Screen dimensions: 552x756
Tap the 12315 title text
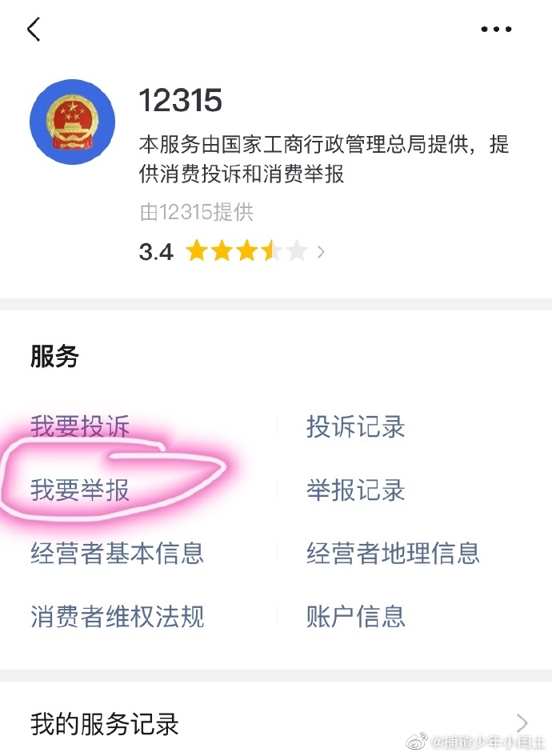180,100
